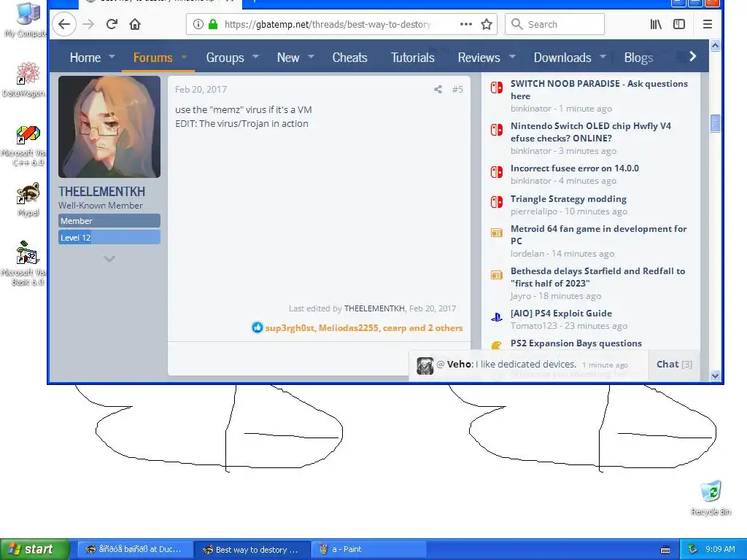Reload the page with the refresh icon

click(x=112, y=24)
